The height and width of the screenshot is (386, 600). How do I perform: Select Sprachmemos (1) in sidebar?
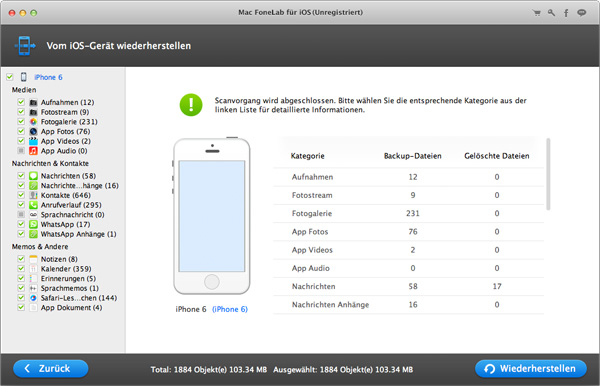pos(70,288)
